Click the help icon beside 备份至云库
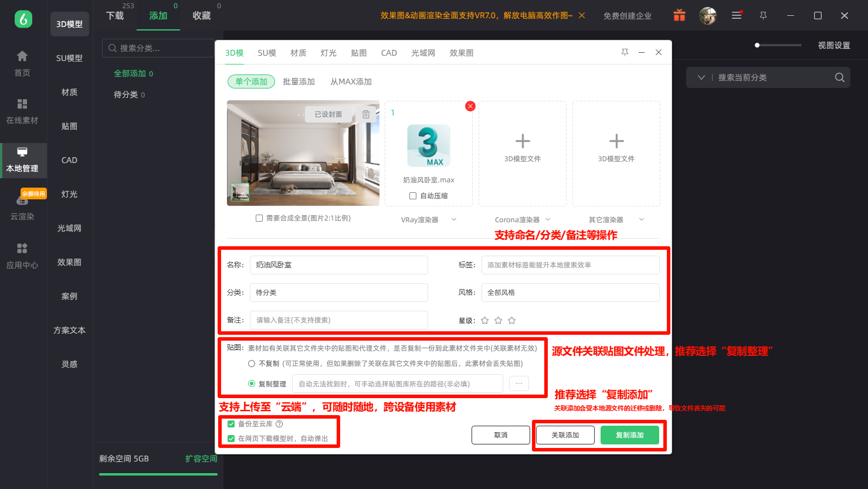Screen dimensions: 868x489 tap(279, 424)
